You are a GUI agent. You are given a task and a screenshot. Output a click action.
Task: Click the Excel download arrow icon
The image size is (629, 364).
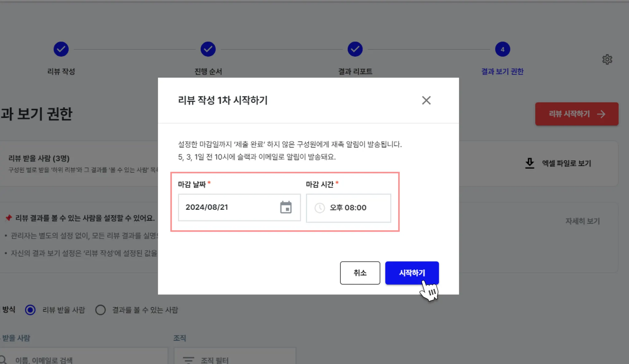pyautogui.click(x=529, y=163)
